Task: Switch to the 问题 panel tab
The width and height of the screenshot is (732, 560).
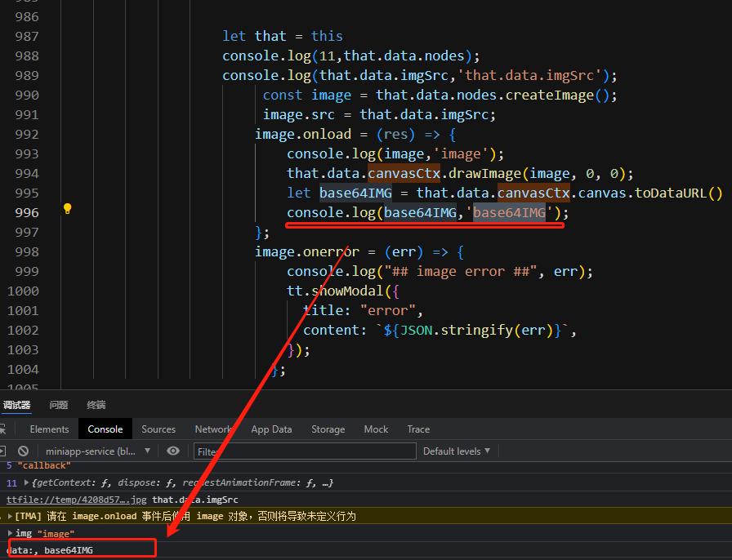Action: [59, 405]
